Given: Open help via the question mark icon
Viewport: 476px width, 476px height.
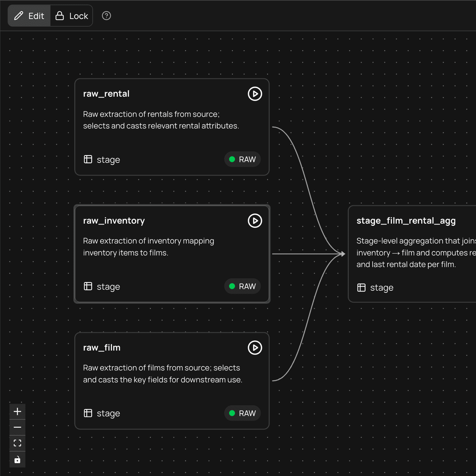Looking at the screenshot, I should click(106, 16).
